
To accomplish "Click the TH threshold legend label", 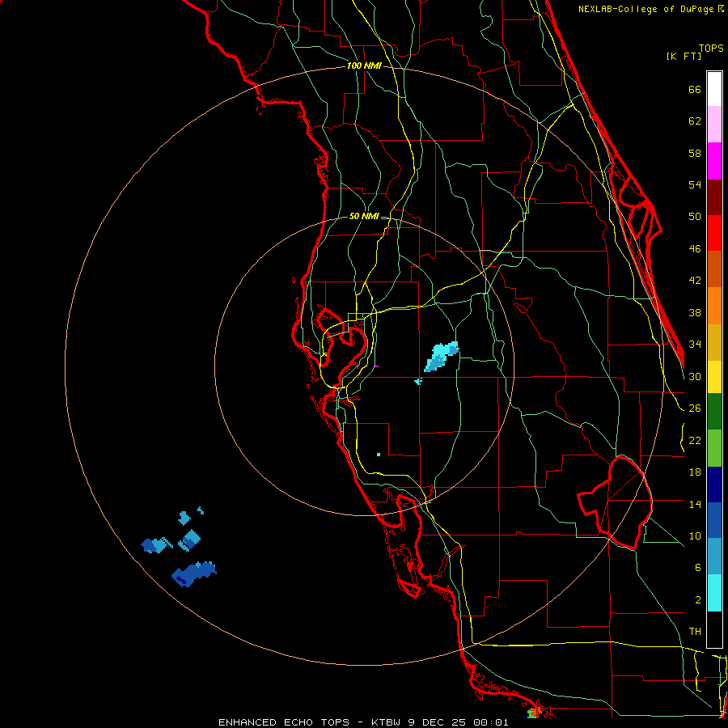I will (695, 632).
